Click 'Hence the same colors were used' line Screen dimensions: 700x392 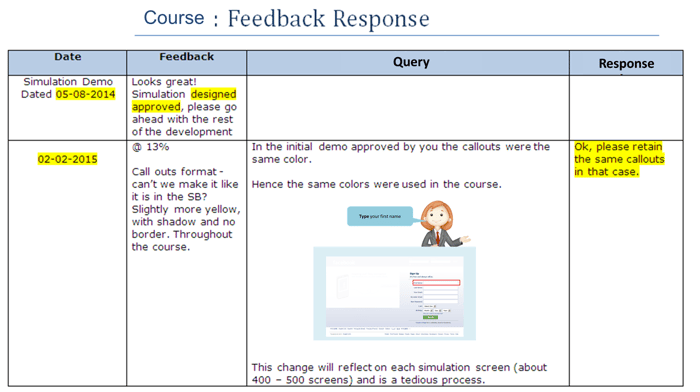376,184
